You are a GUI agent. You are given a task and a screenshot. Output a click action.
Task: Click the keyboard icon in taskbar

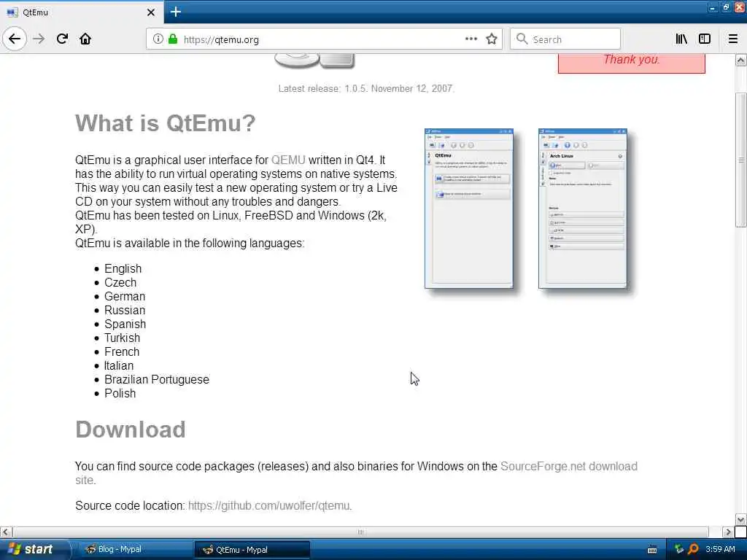coord(652,550)
